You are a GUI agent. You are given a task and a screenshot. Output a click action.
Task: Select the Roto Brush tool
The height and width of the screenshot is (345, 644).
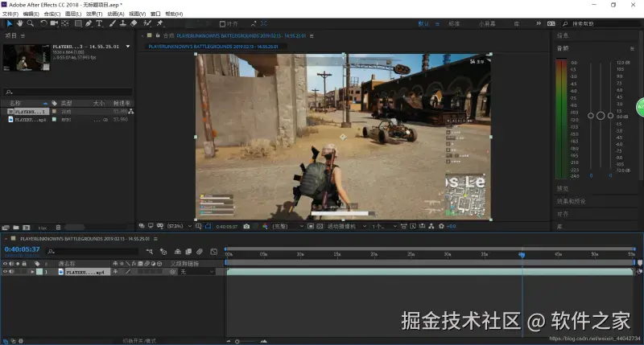pos(147,23)
